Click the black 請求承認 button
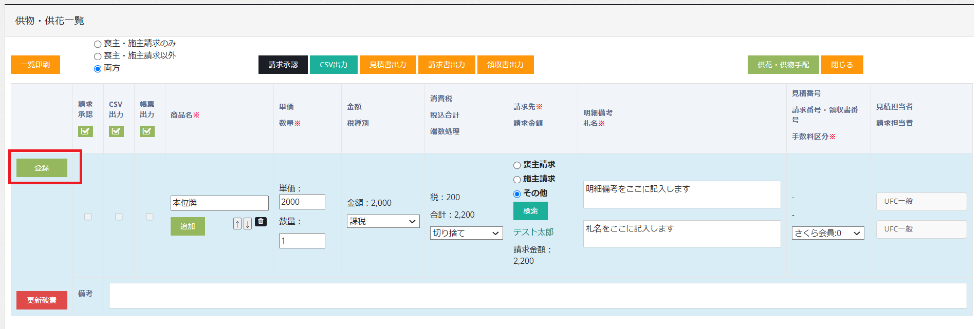 pos(283,65)
